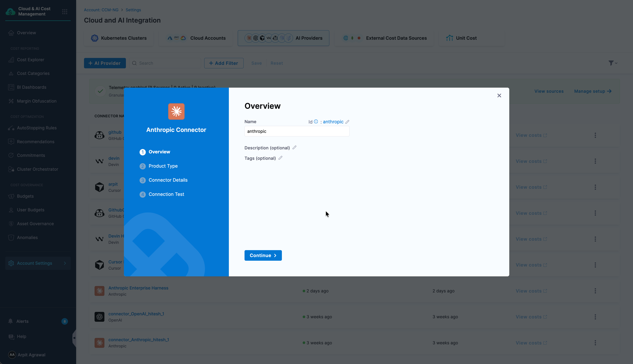Viewport: 633px width, 364px height.
Task: View costs for connector_Anthropic_hitesh_1
Action: click(531, 343)
